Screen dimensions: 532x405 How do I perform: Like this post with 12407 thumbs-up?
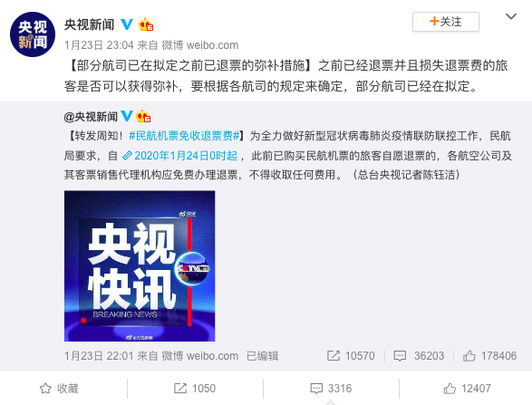pyautogui.click(x=467, y=389)
